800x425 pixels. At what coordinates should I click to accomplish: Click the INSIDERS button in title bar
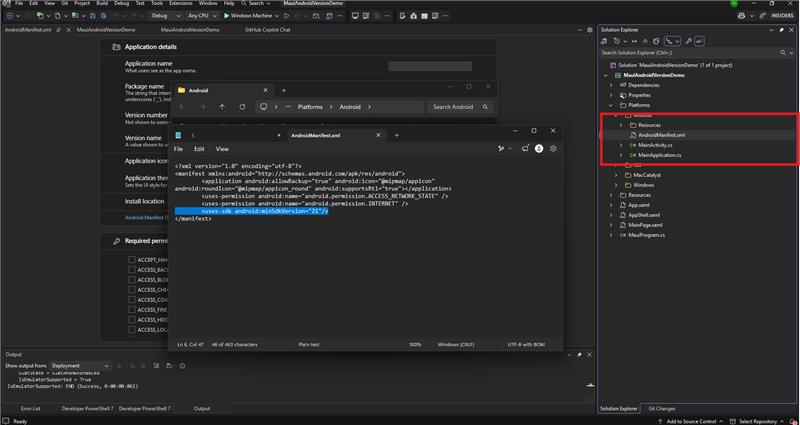point(782,16)
